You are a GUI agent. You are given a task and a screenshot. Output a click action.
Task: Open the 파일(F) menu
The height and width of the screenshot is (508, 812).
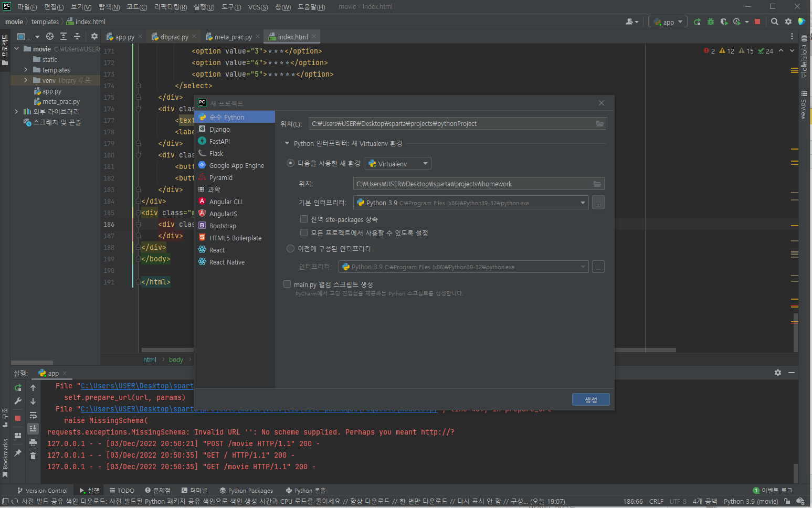27,7
